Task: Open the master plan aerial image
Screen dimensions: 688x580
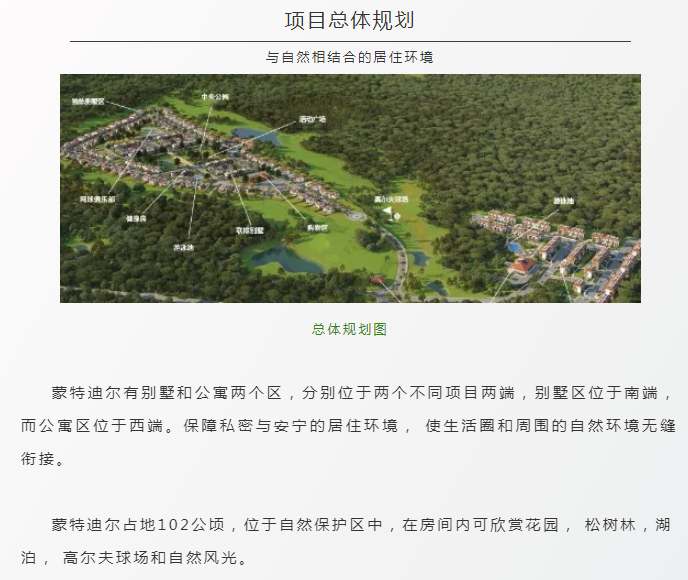Action: click(350, 188)
